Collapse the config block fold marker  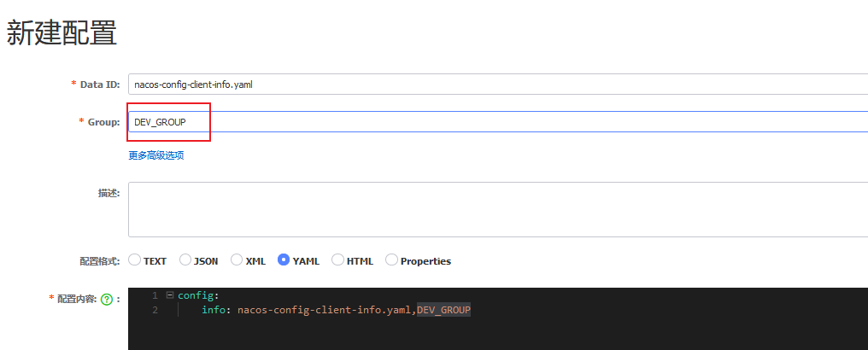pyautogui.click(x=170, y=295)
